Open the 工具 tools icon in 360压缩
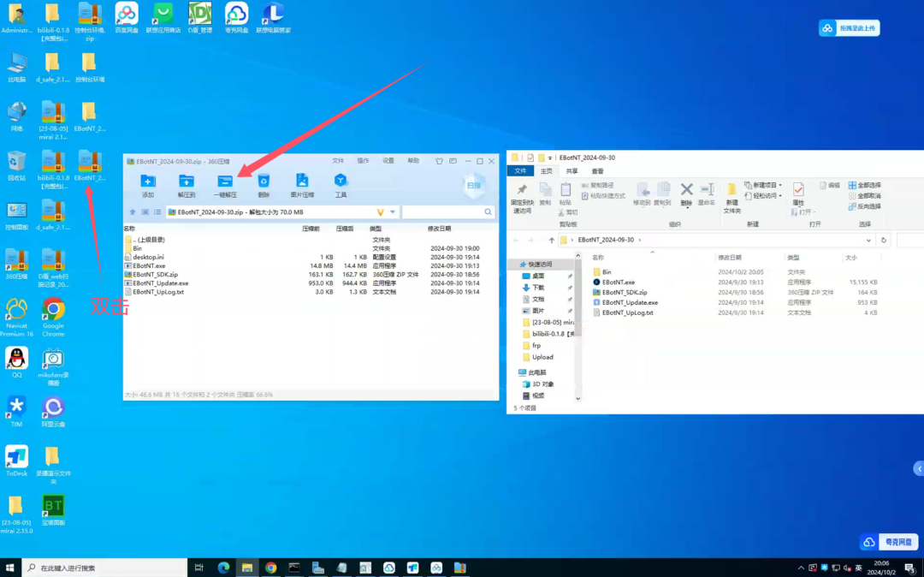 coord(341,182)
